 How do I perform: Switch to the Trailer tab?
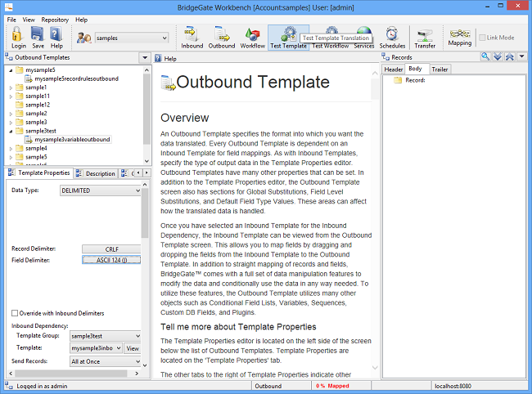(x=440, y=69)
